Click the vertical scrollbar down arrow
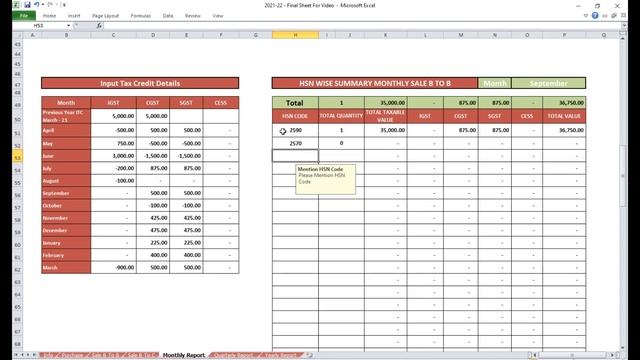 pyautogui.click(x=623, y=348)
